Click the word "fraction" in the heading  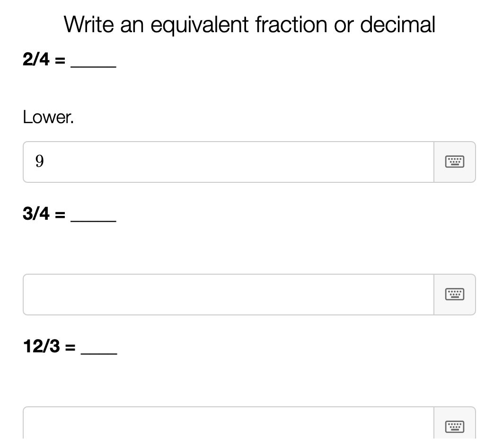click(291, 25)
